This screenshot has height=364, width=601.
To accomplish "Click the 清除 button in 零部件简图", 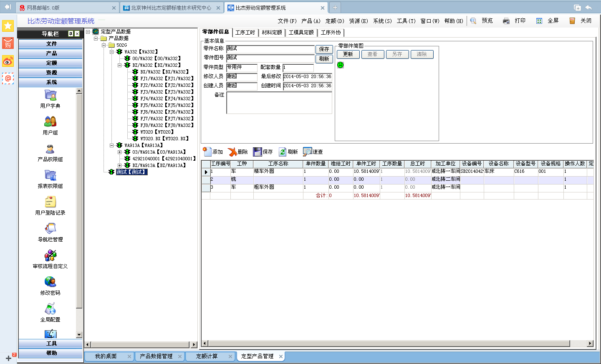I will [x=422, y=54].
